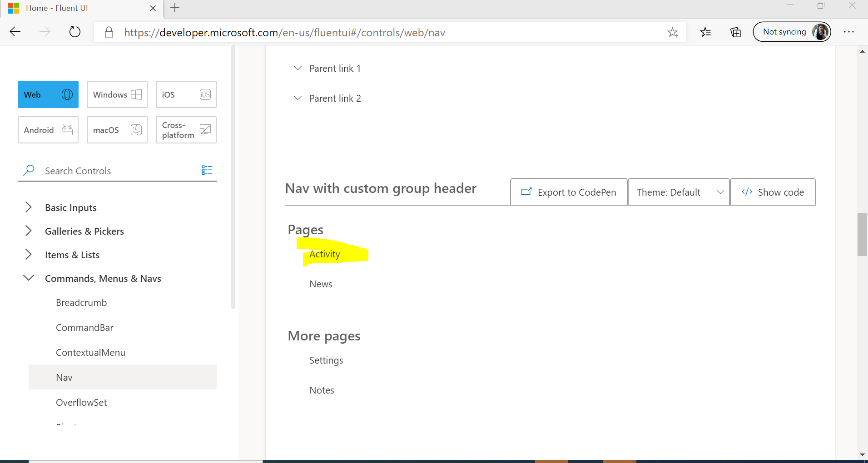The height and width of the screenshot is (463, 868).
Task: Expand Parent link 1 chevron
Action: tap(298, 68)
